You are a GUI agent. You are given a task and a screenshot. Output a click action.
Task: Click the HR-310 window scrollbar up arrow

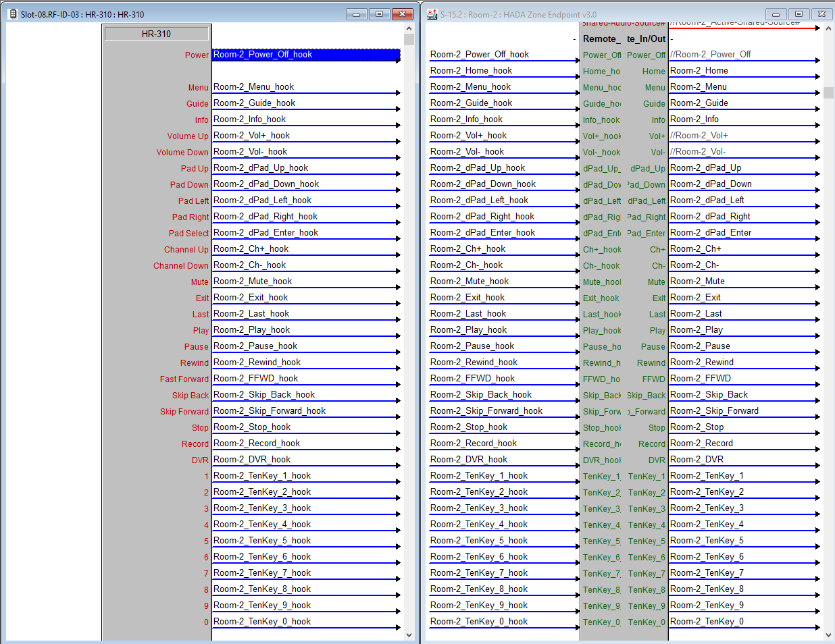pos(409,29)
